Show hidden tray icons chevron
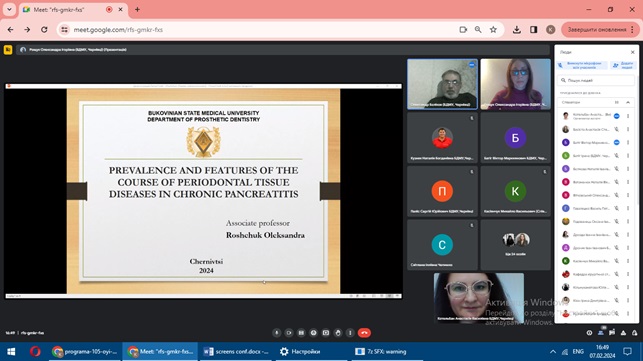Viewport: 643px width, 361px height. pos(553,352)
